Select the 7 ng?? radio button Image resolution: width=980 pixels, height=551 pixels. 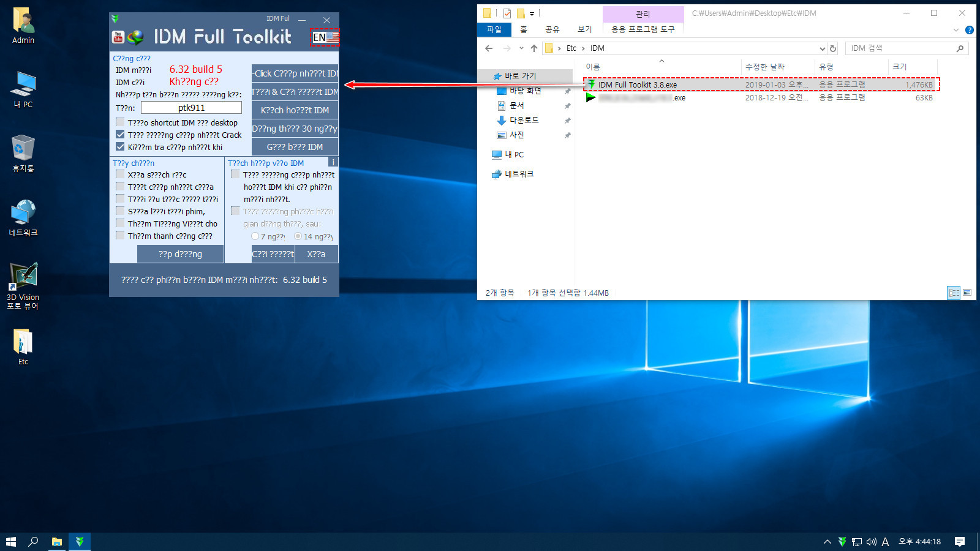pos(255,236)
